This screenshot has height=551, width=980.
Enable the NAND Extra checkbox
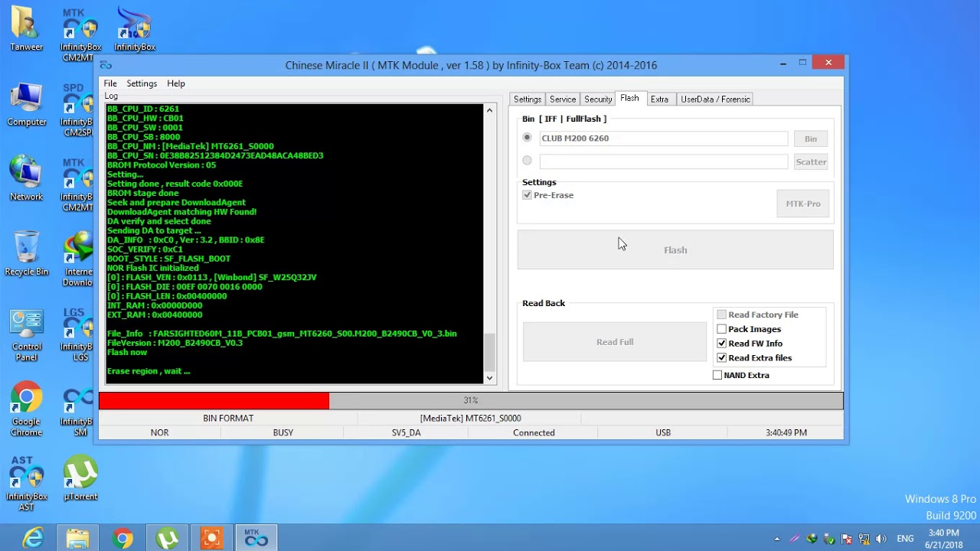pos(717,375)
